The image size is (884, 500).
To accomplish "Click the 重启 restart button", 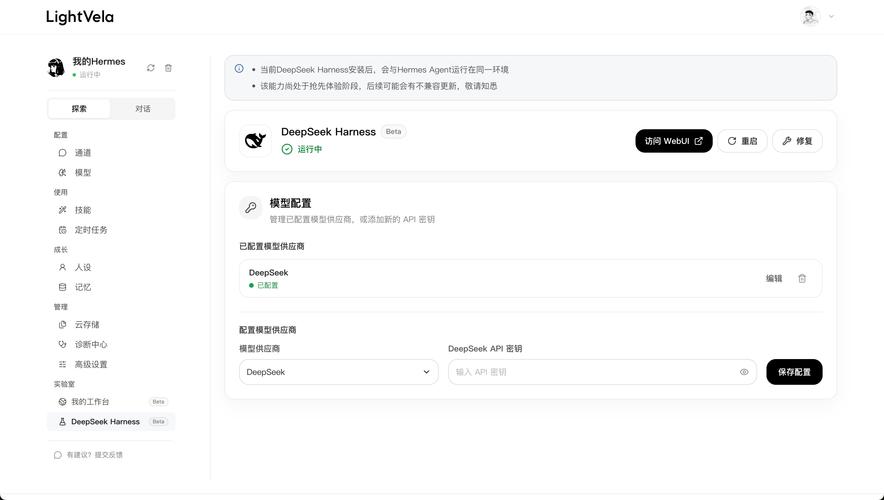I will coord(742,141).
